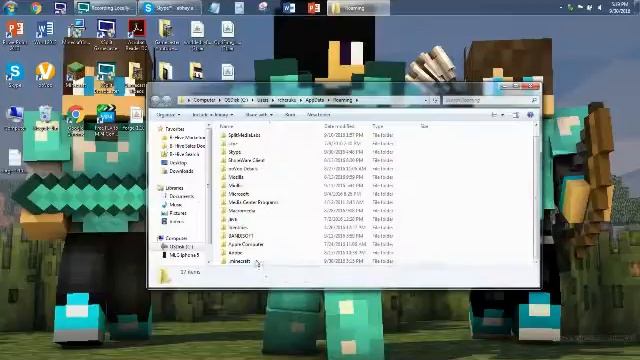The width and height of the screenshot is (640, 360).
Task: Refresh the Roaming folder view
Action: tap(435, 100)
